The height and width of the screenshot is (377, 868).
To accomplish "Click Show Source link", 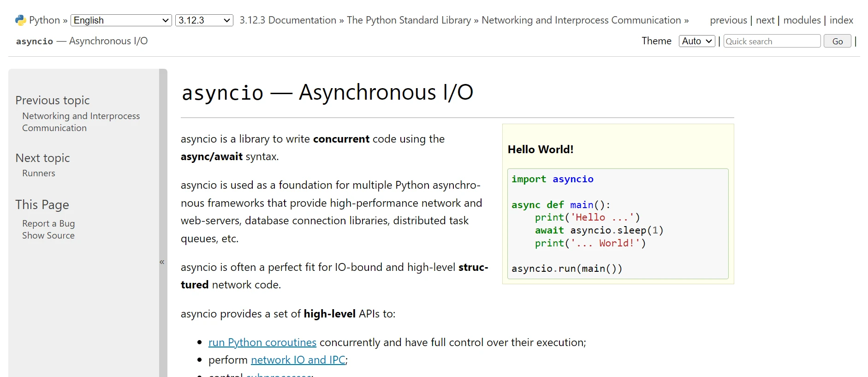I will (x=48, y=235).
